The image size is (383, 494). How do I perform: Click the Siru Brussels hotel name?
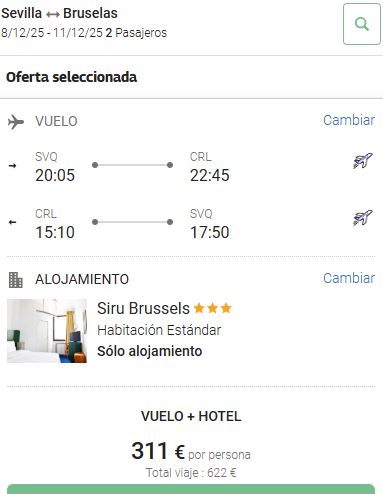143,308
